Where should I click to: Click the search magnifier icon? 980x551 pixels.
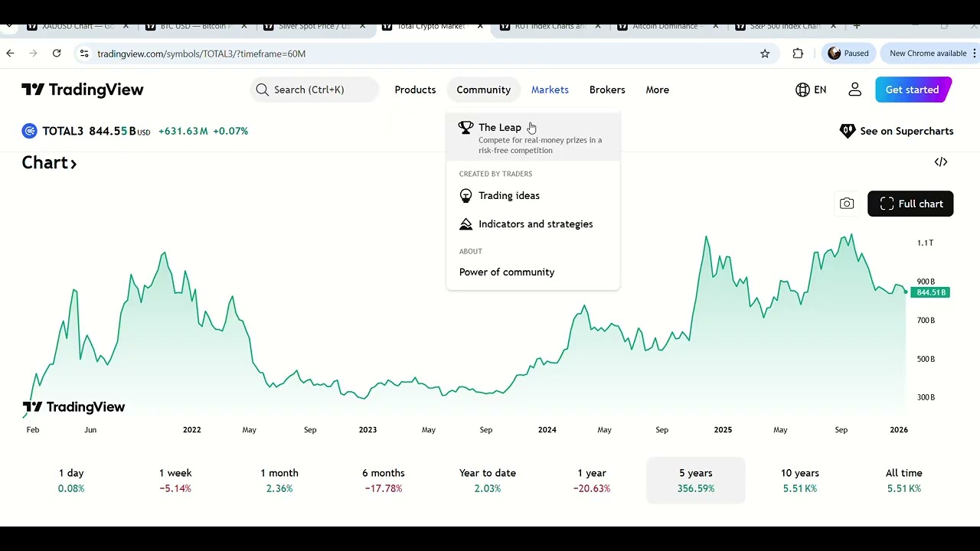(x=263, y=90)
